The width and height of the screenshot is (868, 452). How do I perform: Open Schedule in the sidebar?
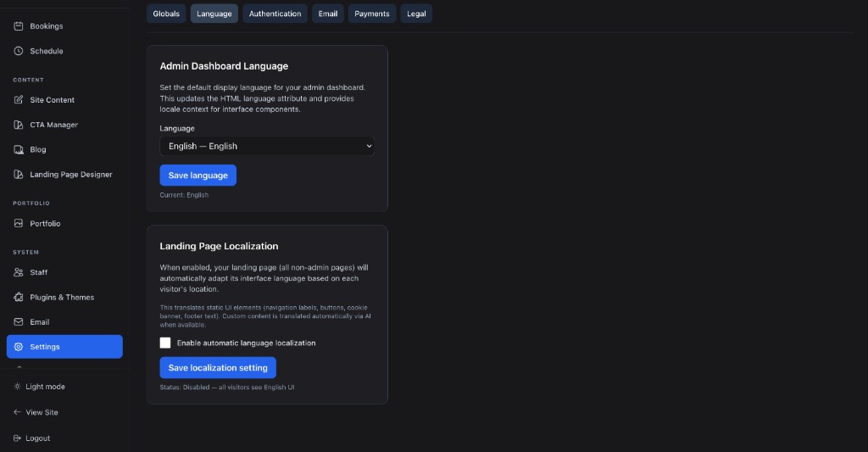[x=64, y=51]
